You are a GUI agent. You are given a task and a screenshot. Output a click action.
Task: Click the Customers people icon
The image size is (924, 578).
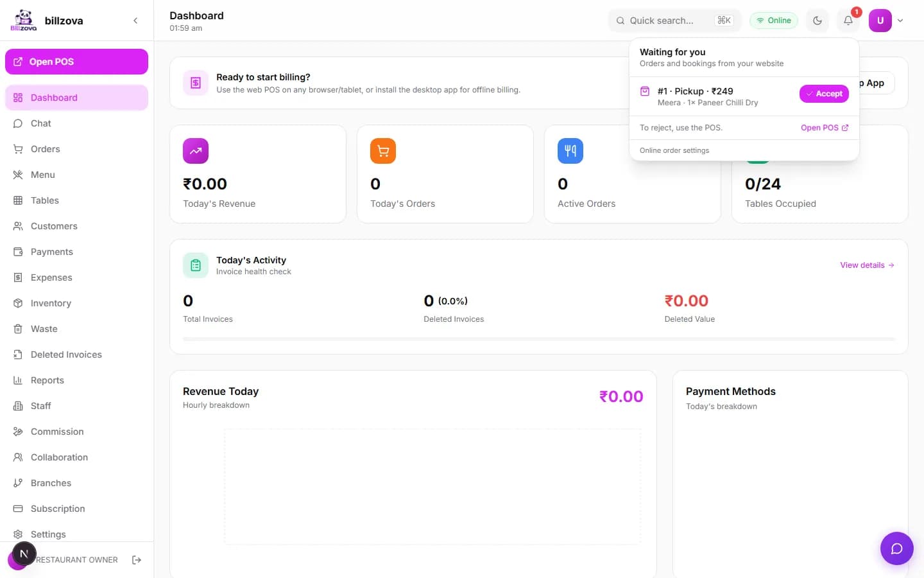pyautogui.click(x=18, y=226)
